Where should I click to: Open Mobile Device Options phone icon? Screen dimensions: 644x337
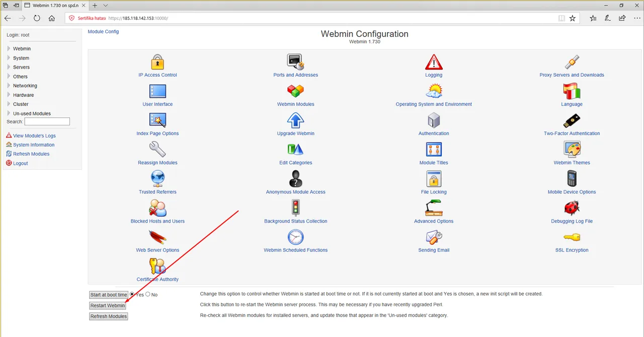pyautogui.click(x=572, y=179)
